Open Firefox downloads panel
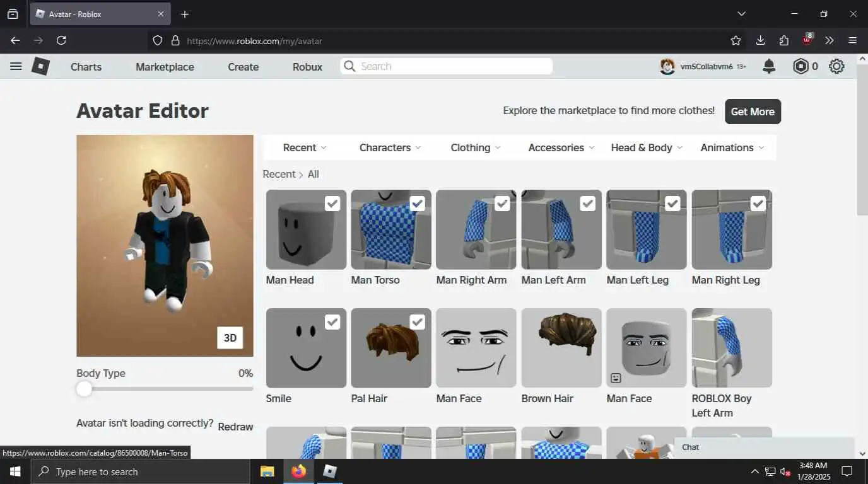 pos(760,40)
